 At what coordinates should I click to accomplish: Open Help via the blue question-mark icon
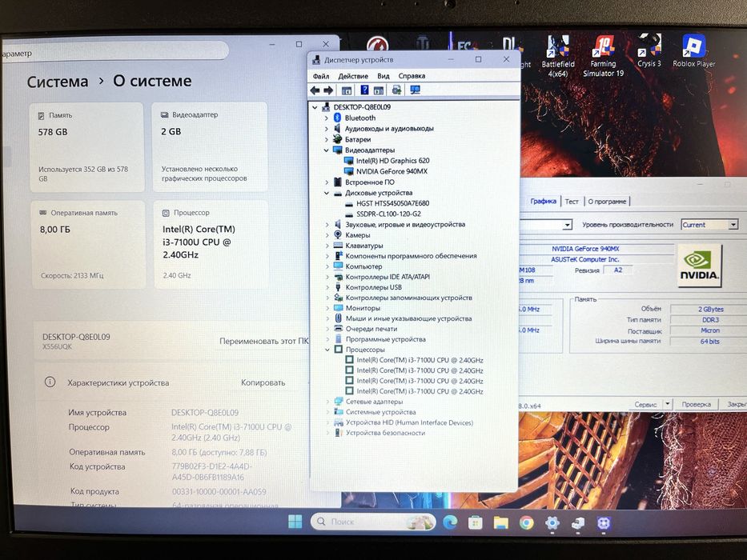pyautogui.click(x=364, y=90)
